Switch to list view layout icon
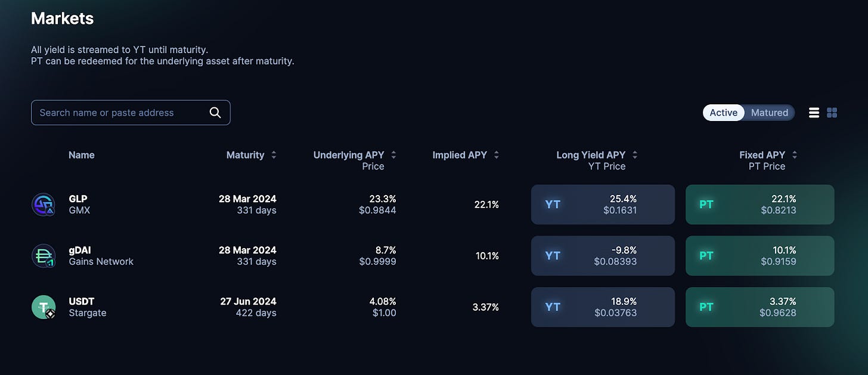 [814, 113]
